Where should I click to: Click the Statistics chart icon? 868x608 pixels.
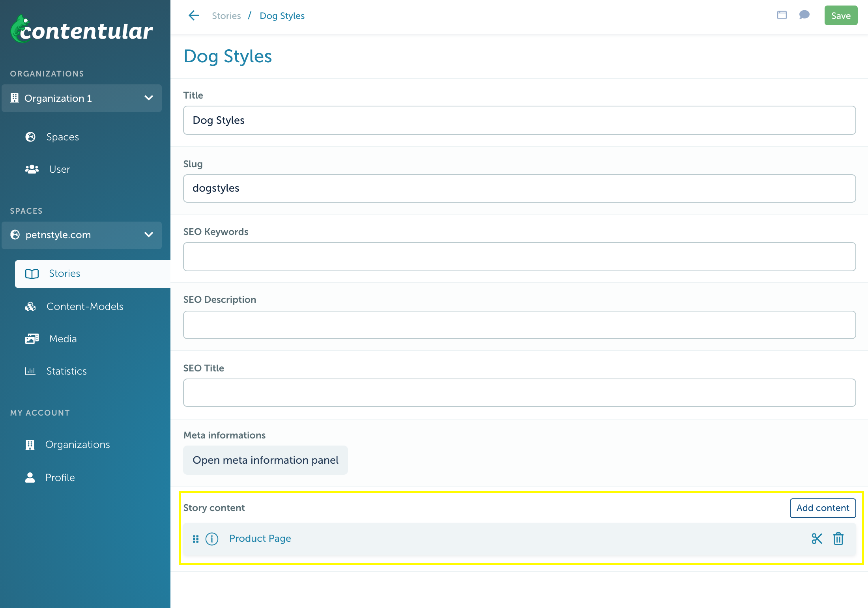(30, 371)
